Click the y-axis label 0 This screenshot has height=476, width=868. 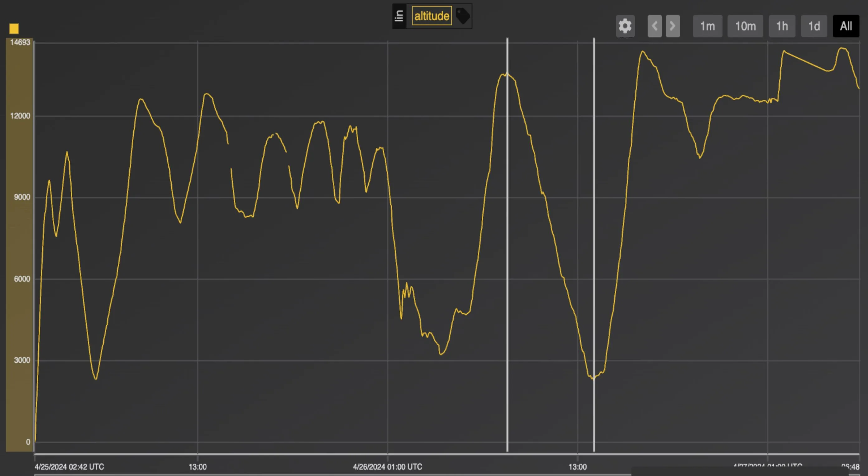click(28, 442)
